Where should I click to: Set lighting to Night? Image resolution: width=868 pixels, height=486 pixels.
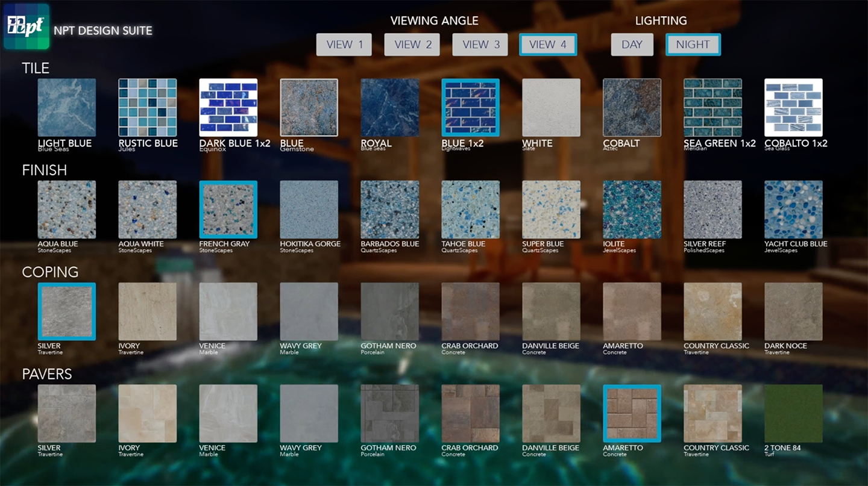click(x=693, y=45)
